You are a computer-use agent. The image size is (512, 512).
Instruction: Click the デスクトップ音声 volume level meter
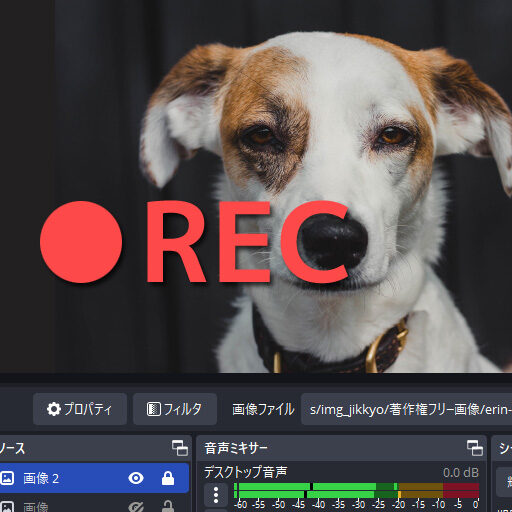click(356, 490)
